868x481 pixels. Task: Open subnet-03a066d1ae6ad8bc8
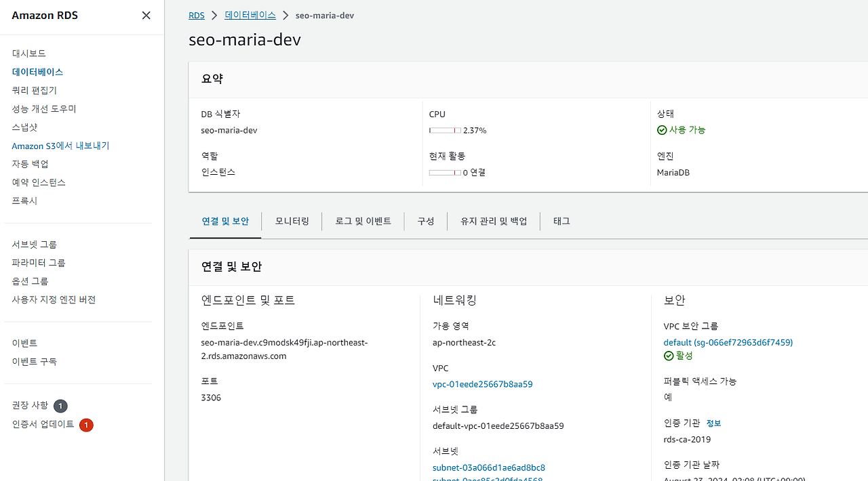pos(488,467)
